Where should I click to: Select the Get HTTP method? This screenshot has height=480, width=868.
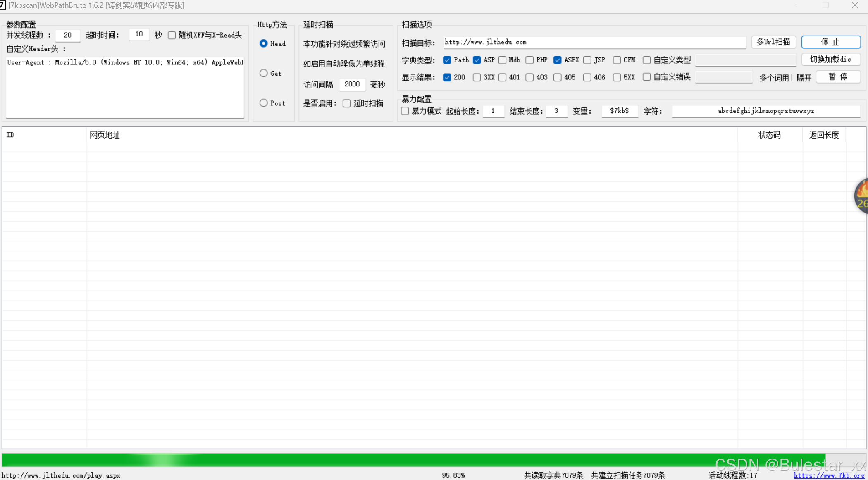(264, 73)
